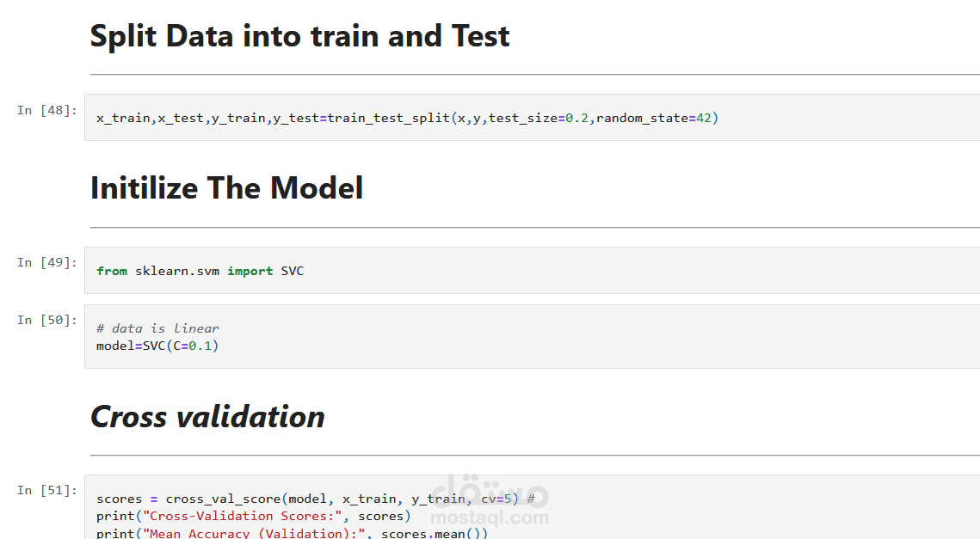The image size is (980, 539).
Task: Click the cv=5 argument in cell 51
Action: click(x=496, y=499)
